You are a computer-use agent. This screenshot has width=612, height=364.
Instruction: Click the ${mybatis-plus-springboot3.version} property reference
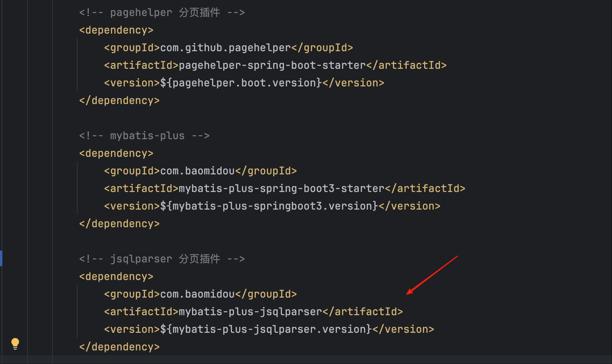tap(269, 206)
